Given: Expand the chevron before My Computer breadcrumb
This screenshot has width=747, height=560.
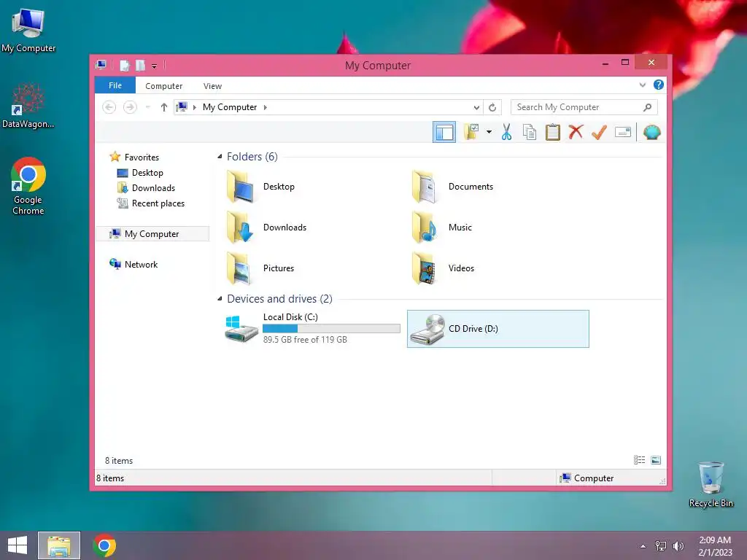Looking at the screenshot, I should click(194, 107).
